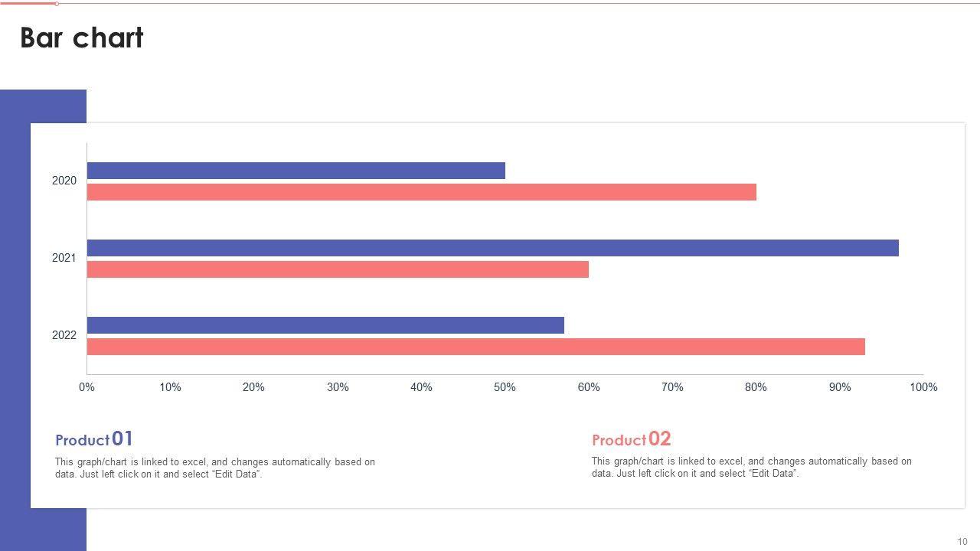Select the description text under Product 01

pos(215,468)
